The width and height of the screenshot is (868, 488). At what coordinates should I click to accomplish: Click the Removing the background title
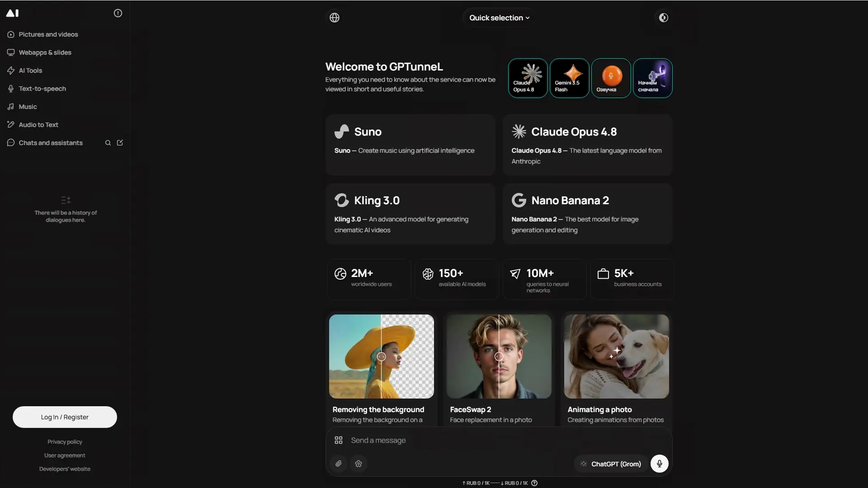[378, 409]
